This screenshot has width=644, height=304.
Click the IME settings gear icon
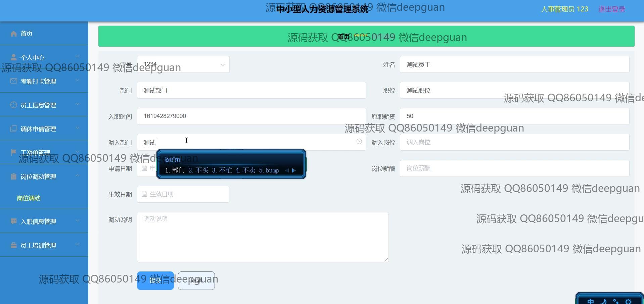coord(628,301)
